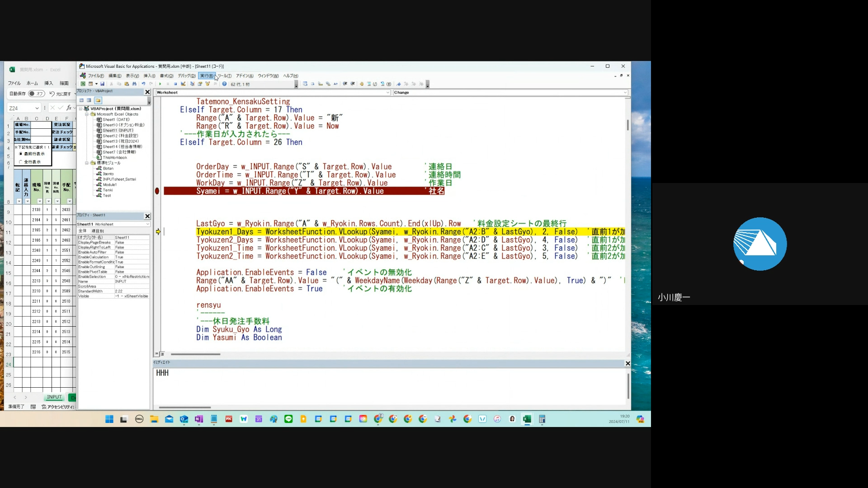The height and width of the screenshot is (488, 868).
Task: Collapse the 標準モジュール folder node
Action: [87, 163]
